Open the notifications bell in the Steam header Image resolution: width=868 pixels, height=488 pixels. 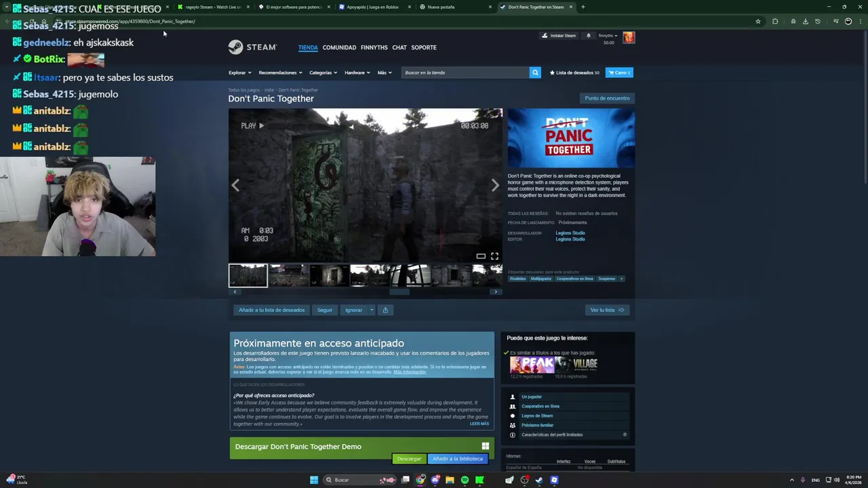pyautogui.click(x=589, y=35)
